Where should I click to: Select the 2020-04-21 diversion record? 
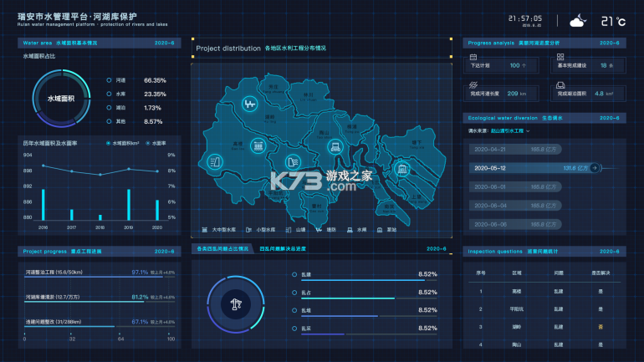515,150
